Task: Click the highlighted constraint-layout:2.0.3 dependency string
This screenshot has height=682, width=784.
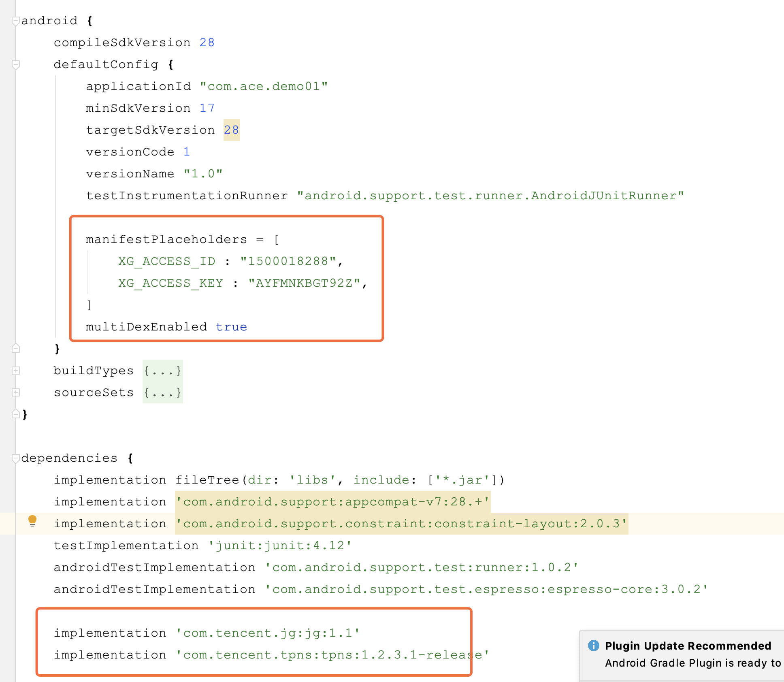Action: coord(401,524)
